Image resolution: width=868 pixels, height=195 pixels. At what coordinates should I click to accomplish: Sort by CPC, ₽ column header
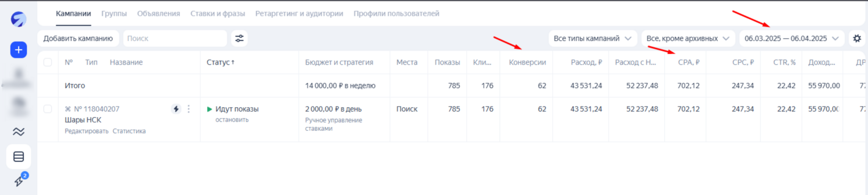(743, 62)
